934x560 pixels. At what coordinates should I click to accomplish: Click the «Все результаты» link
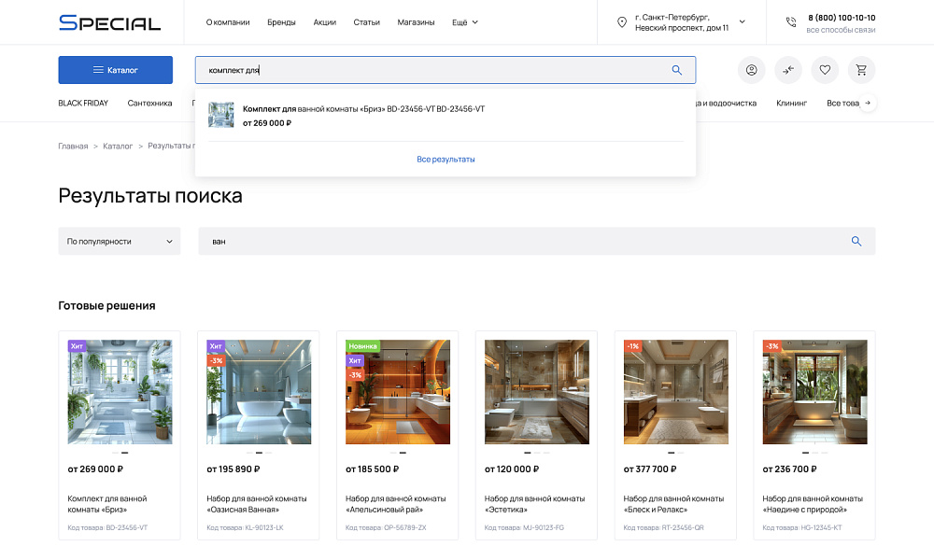click(446, 160)
